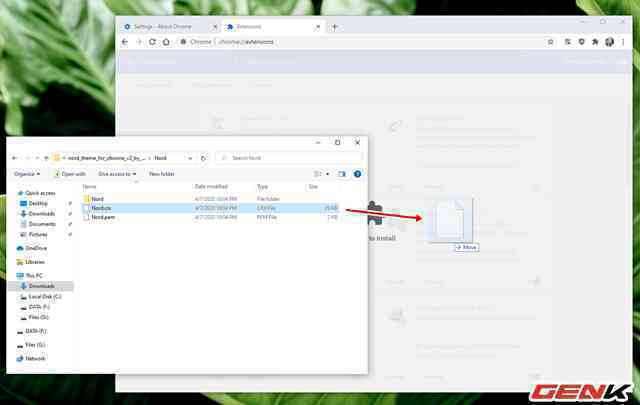Screen dimensions: 640x405
Task: Click the shield extension icon in Chrome toolbar
Action: [x=582, y=42]
